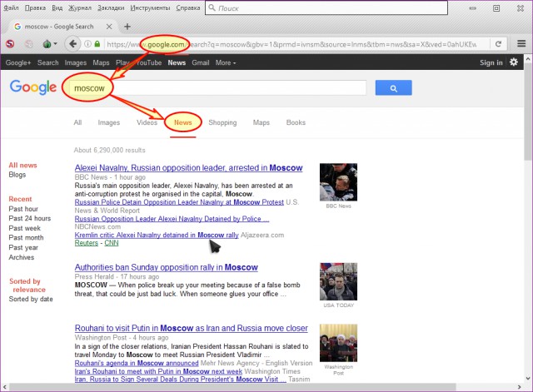This screenshot has height=392, width=533.
Task: Click the site information icon
Action: click(x=87, y=44)
